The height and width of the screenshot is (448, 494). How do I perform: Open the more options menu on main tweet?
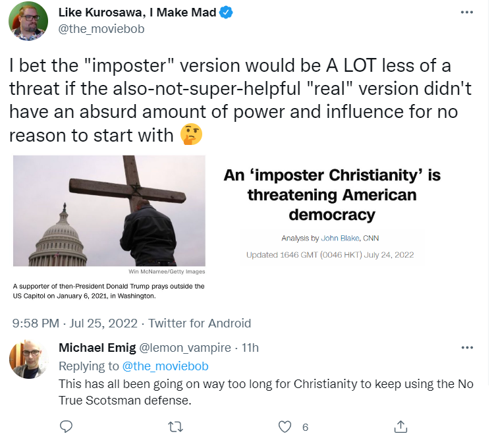pos(467,13)
